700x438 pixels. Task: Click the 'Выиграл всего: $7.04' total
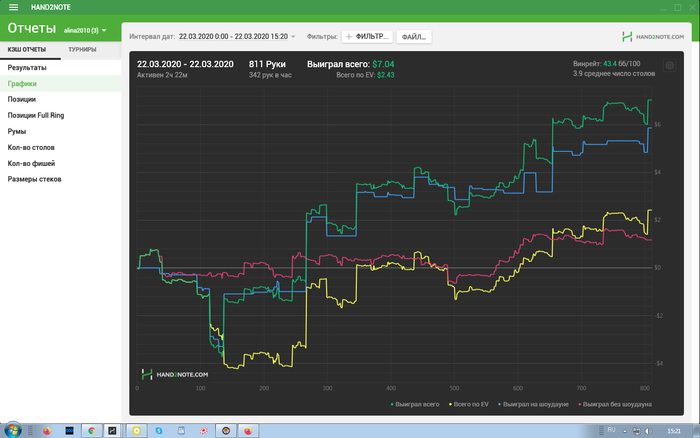pos(350,64)
